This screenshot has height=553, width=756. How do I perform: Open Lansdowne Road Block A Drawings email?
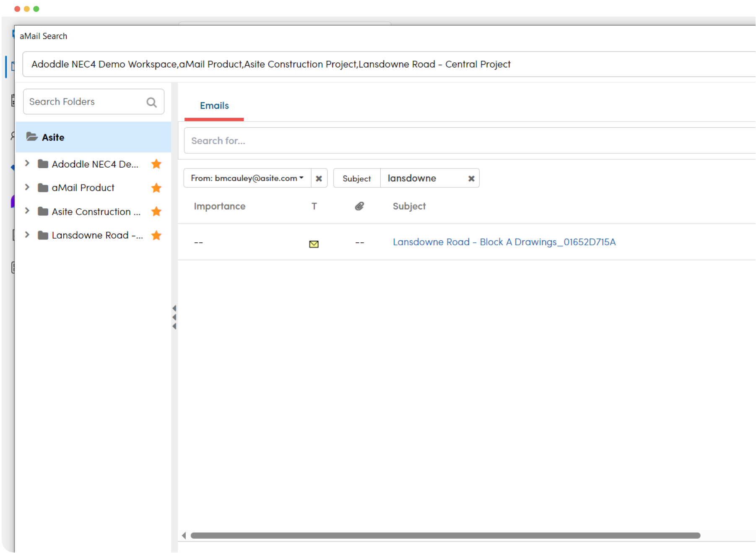point(504,242)
